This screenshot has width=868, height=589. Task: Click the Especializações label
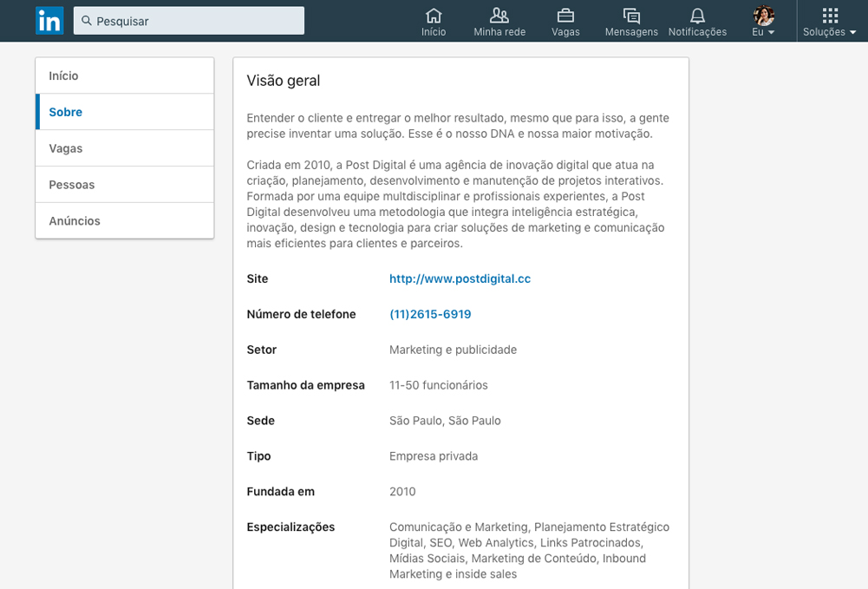pyautogui.click(x=290, y=527)
